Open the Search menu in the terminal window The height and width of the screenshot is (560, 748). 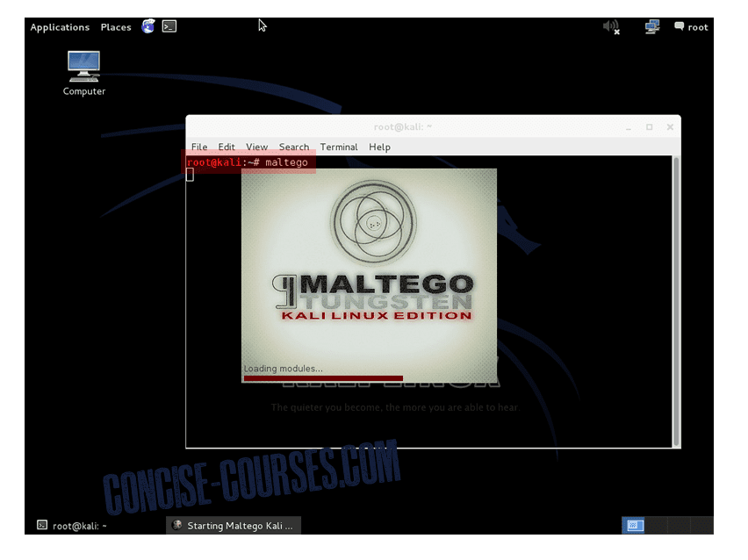(294, 147)
